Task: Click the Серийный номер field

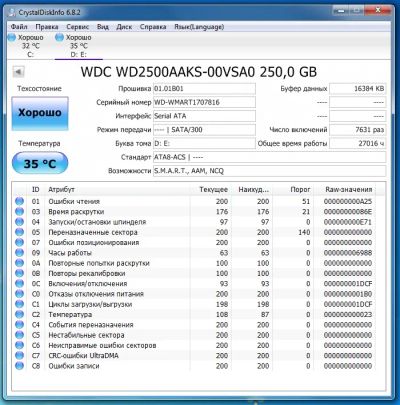Action: (204, 102)
